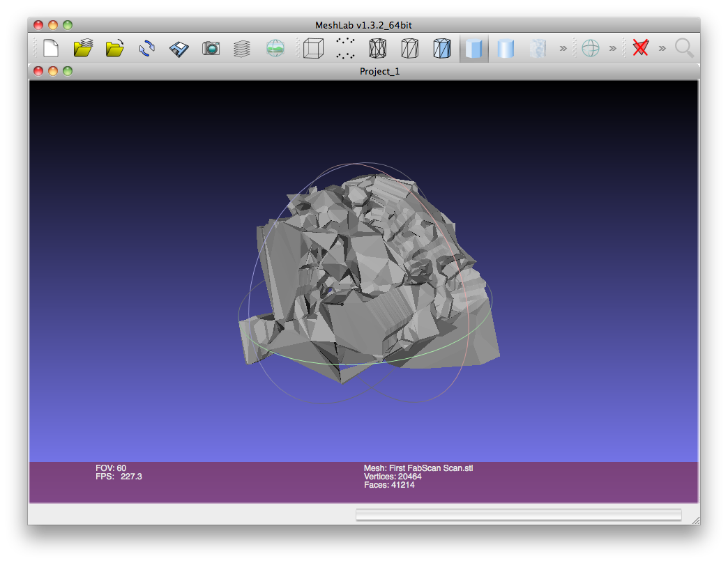Render the mesh in wireframe mode
728x563 pixels.
click(x=377, y=48)
